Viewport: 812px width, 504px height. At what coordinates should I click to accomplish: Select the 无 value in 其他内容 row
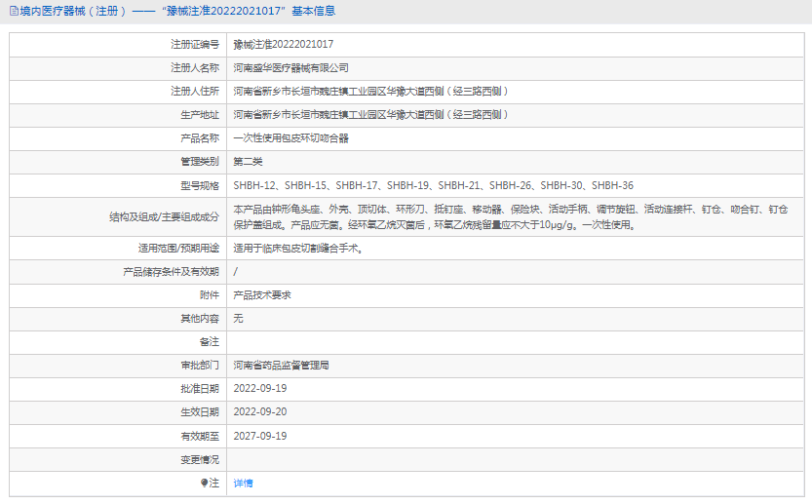tap(238, 319)
